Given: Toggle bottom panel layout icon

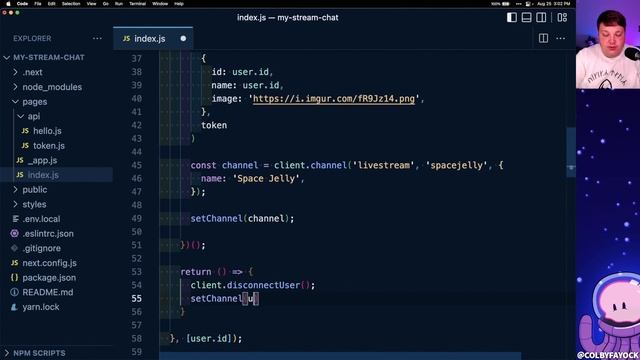Looking at the screenshot, I should (527, 18).
